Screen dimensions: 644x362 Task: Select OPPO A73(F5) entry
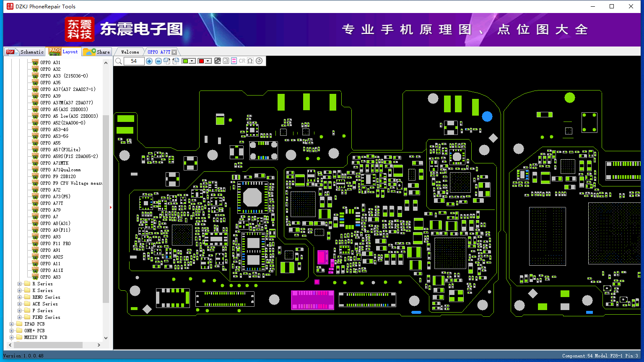pyautogui.click(x=55, y=197)
